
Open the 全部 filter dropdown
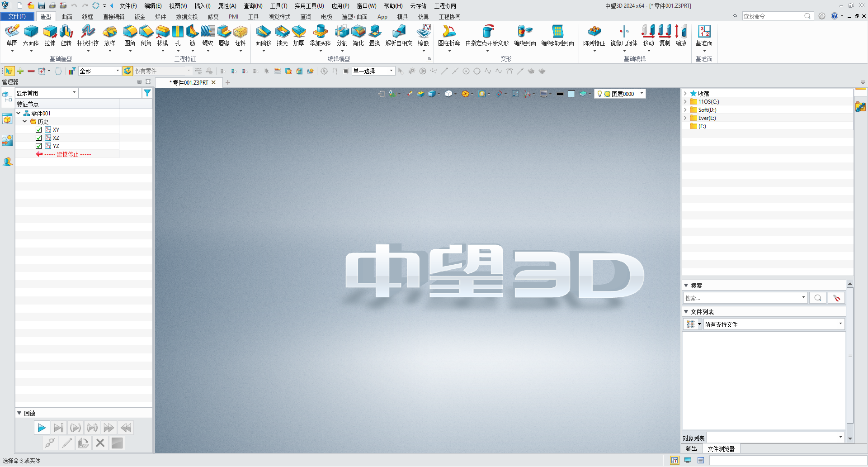click(x=99, y=71)
